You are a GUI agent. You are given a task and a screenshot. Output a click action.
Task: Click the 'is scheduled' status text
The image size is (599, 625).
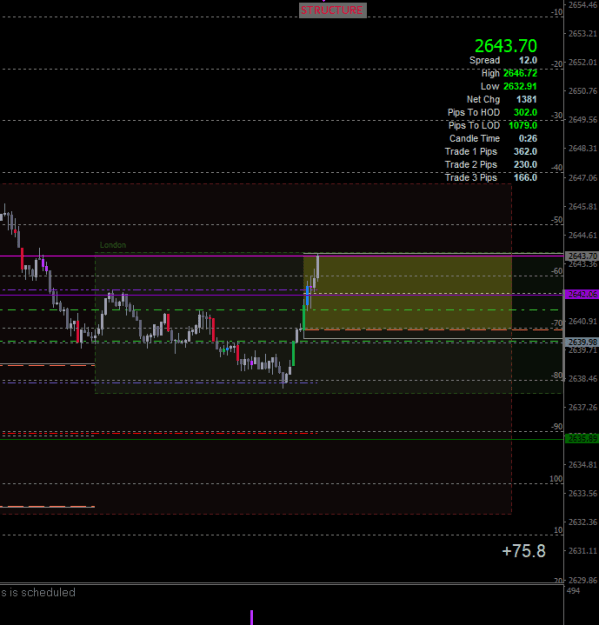coord(42,592)
